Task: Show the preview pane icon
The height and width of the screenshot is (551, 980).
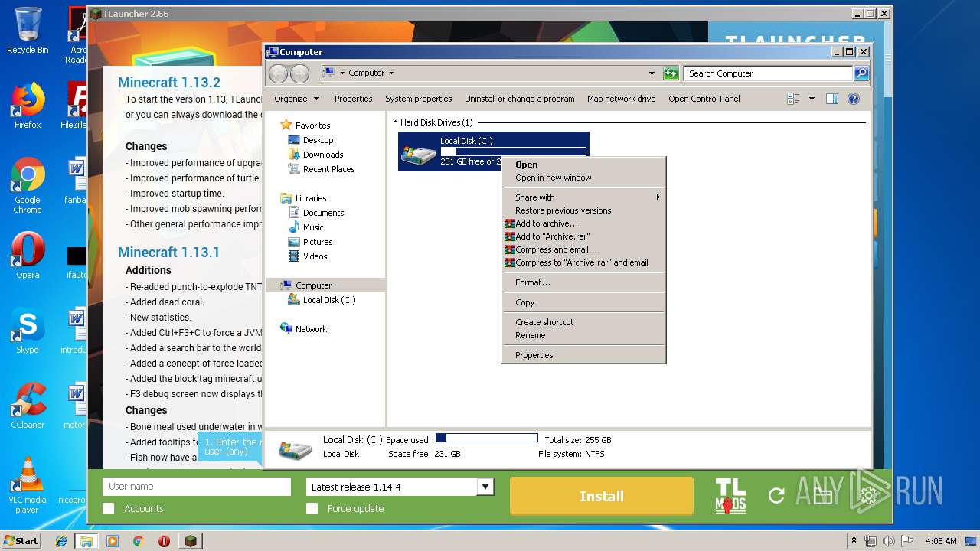Action: click(x=832, y=99)
